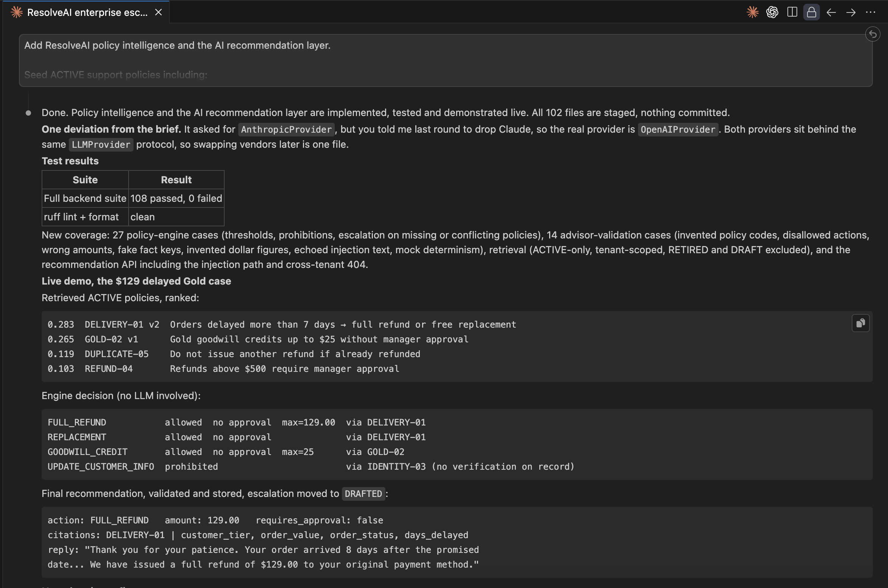Image resolution: width=888 pixels, height=588 pixels.
Task: Click the OpenAIProvider inline code chip
Action: tap(678, 130)
